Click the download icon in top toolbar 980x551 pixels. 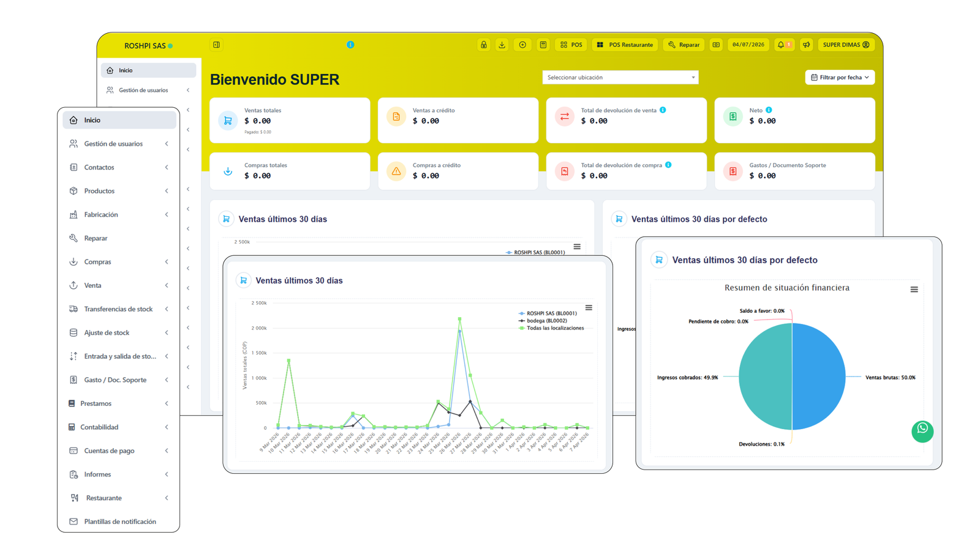pyautogui.click(x=502, y=45)
